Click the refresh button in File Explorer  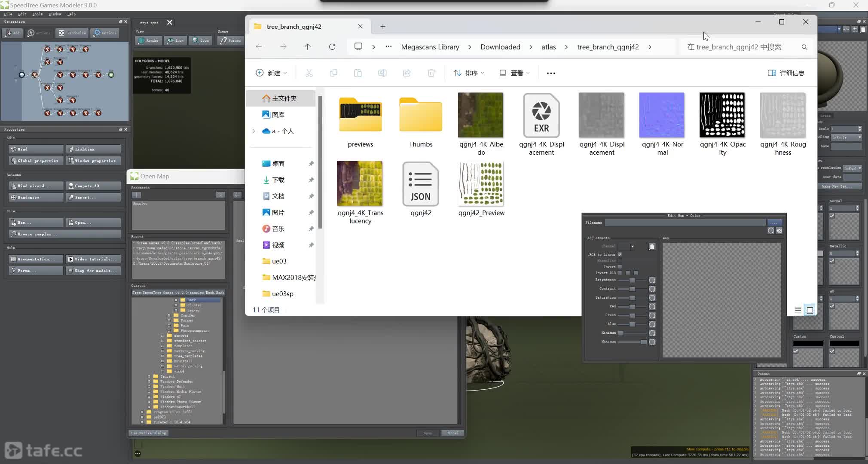(x=332, y=47)
